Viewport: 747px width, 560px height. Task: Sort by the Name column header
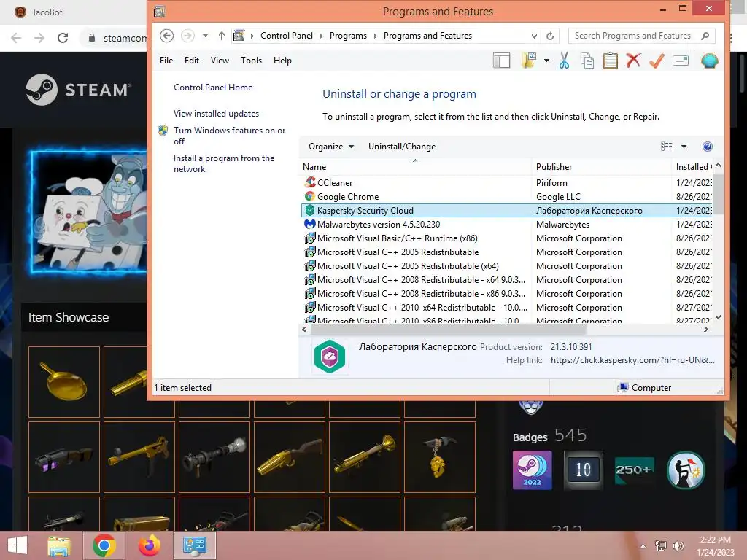tap(415, 167)
